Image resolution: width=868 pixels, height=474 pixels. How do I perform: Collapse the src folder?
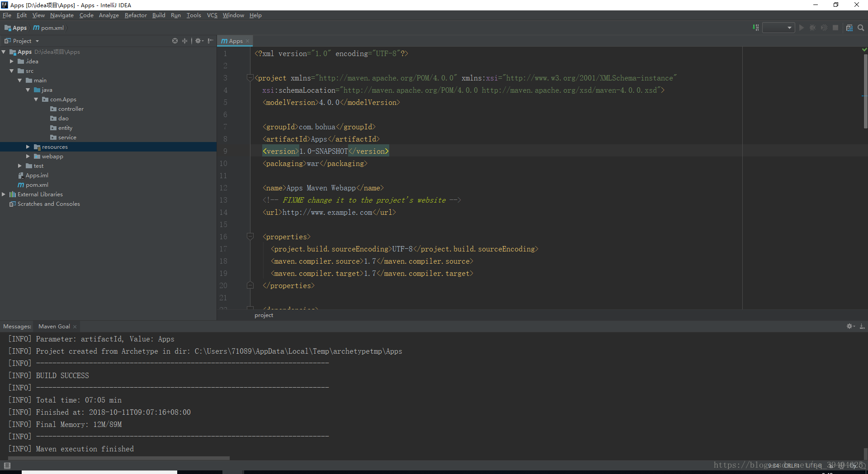(x=12, y=71)
